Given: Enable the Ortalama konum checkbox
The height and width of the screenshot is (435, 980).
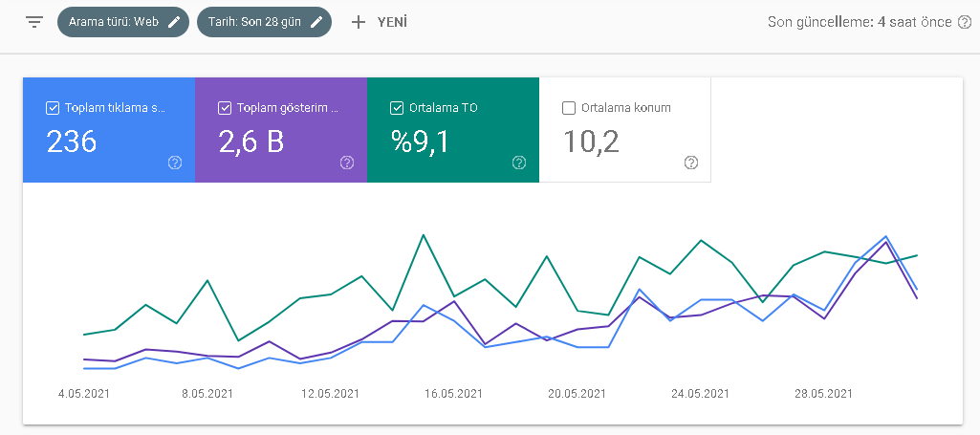Looking at the screenshot, I should (x=569, y=108).
